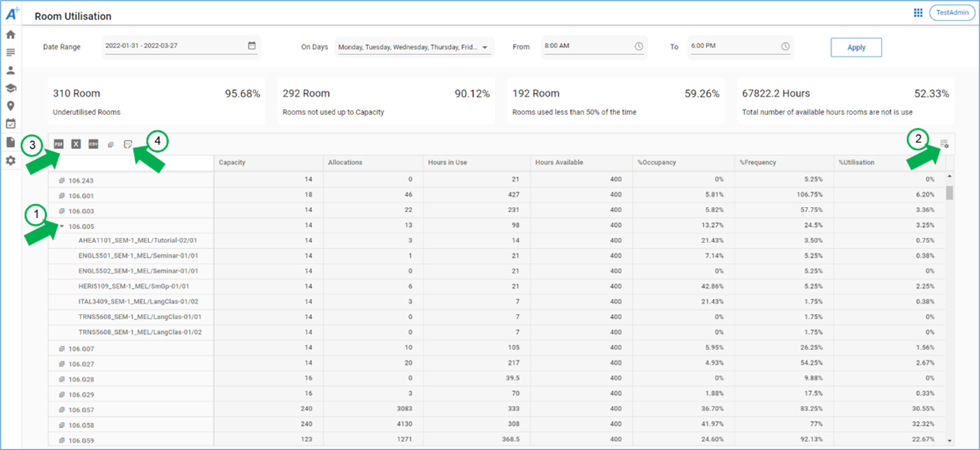The height and width of the screenshot is (450, 980).
Task: Sort by the Hours Available column header
Action: [x=581, y=163]
